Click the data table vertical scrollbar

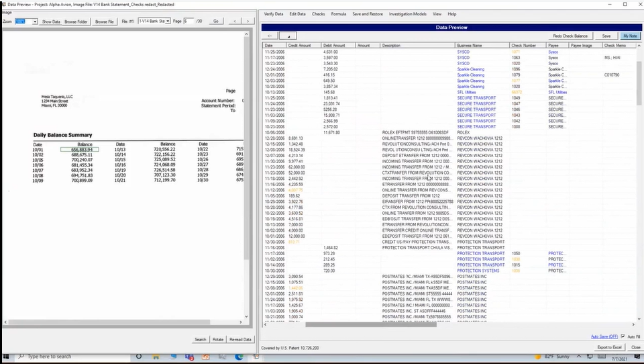[639, 82]
